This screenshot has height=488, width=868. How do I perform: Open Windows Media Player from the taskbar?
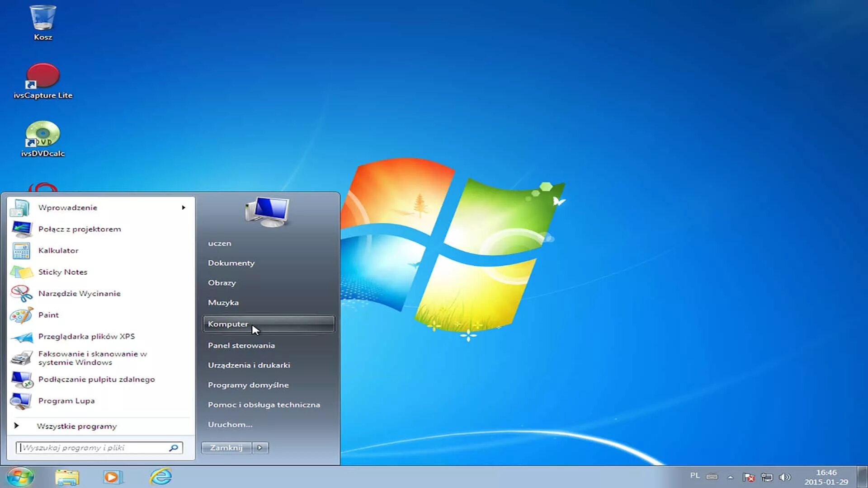coord(112,477)
